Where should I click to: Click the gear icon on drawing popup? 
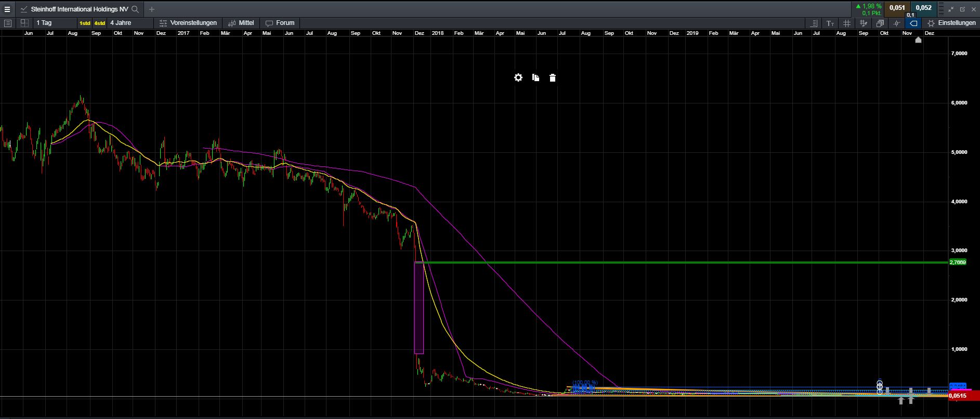tap(518, 77)
